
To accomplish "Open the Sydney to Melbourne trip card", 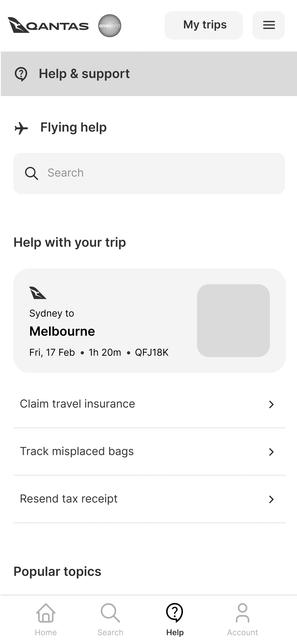I will tap(149, 320).
